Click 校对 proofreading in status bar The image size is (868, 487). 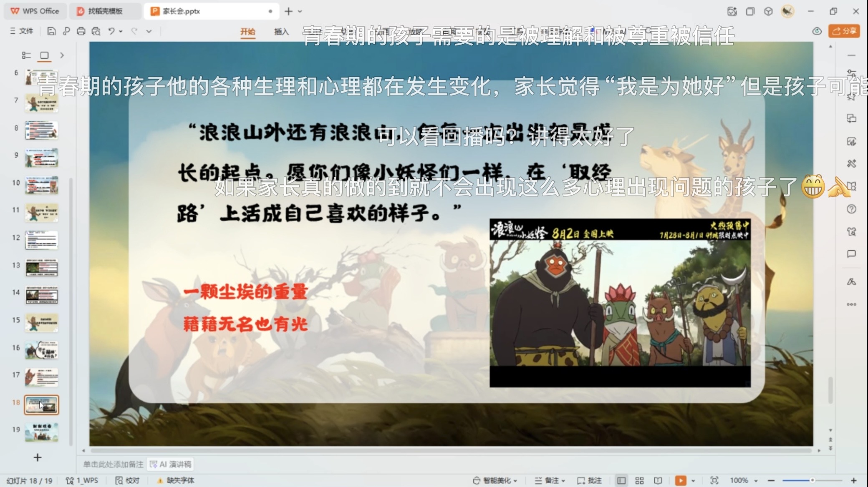[127, 481]
